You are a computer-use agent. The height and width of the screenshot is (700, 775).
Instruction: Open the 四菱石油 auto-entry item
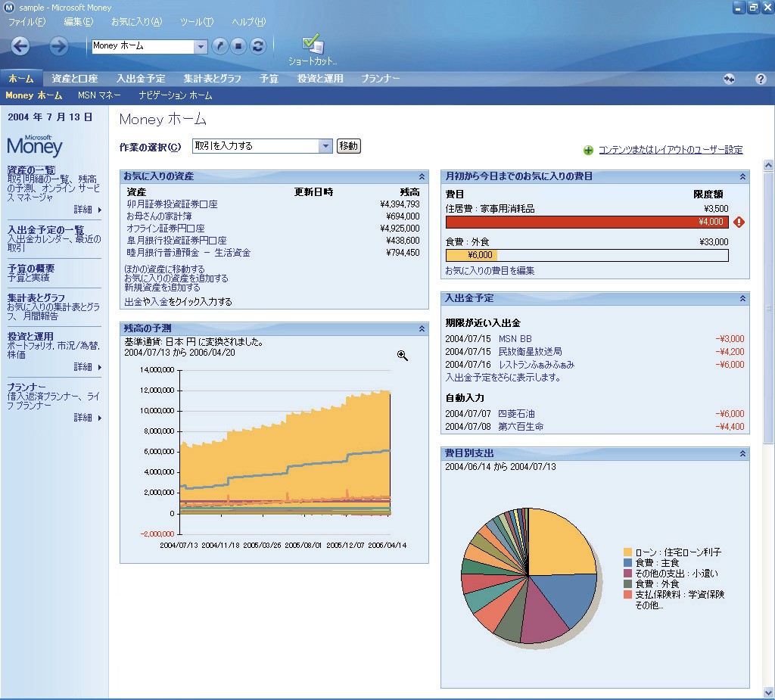[516, 414]
